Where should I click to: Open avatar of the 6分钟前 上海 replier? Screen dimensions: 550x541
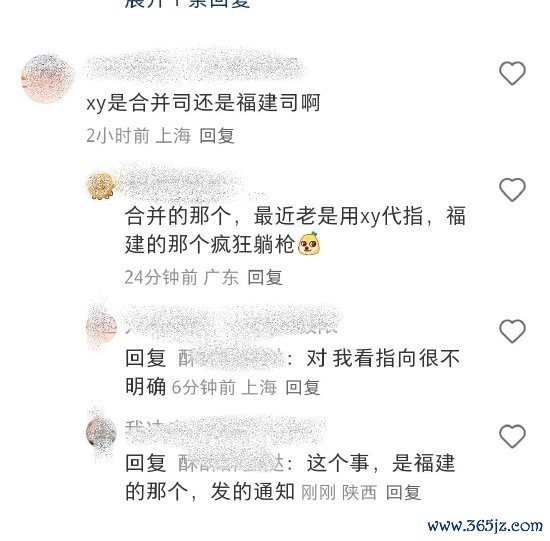click(x=101, y=327)
